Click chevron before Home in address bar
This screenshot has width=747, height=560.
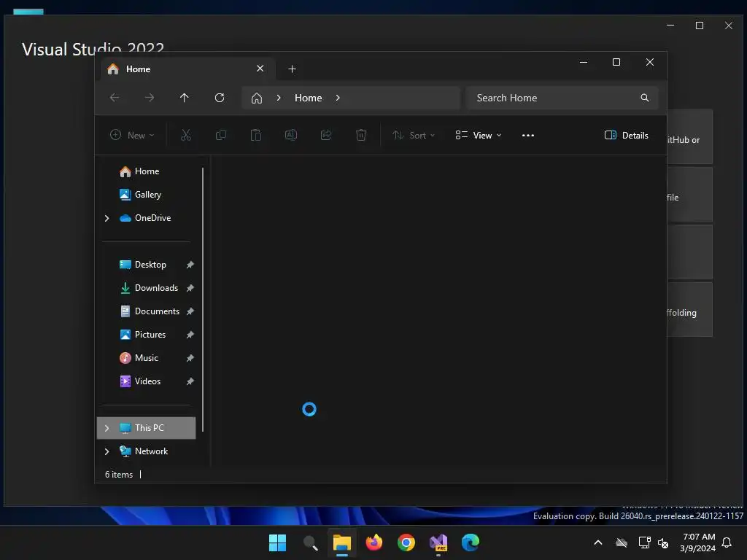pos(279,98)
